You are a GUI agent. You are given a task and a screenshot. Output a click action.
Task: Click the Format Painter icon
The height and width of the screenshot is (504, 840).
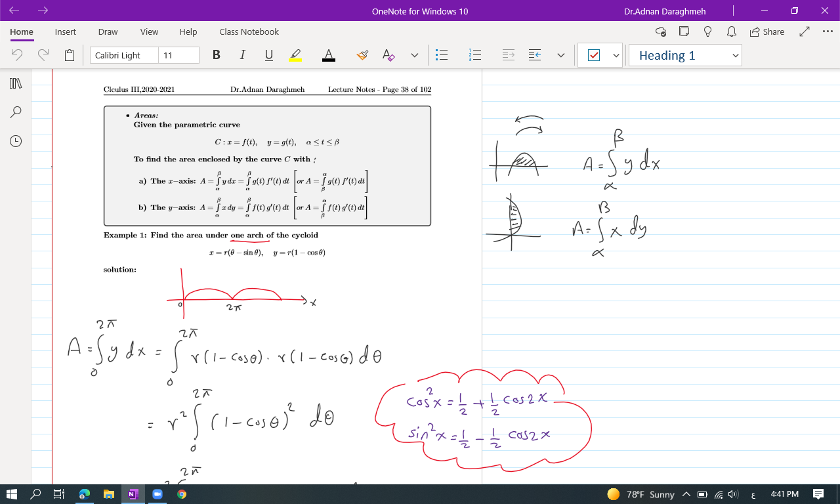coord(362,55)
